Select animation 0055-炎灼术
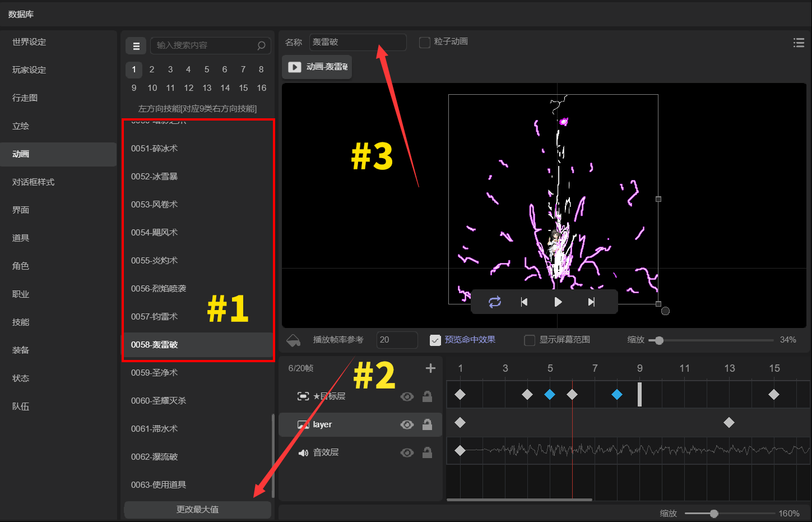Viewport: 812px width, 522px height. (197, 261)
